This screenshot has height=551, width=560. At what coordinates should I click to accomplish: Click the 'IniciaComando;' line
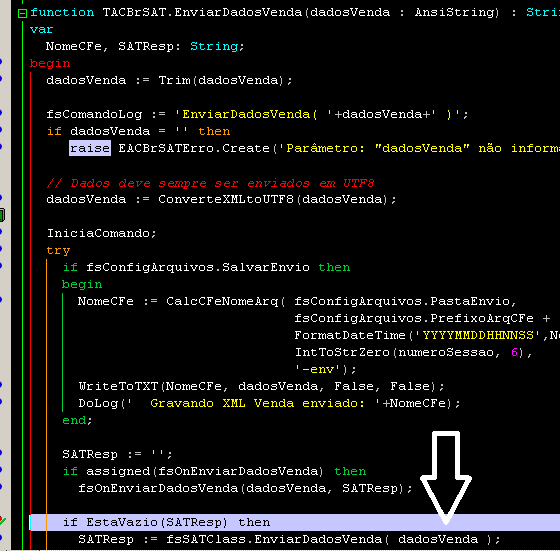102,234
